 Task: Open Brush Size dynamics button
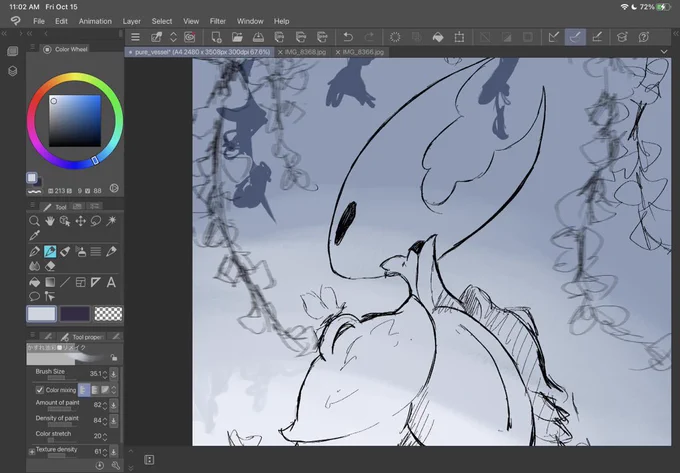114,373
